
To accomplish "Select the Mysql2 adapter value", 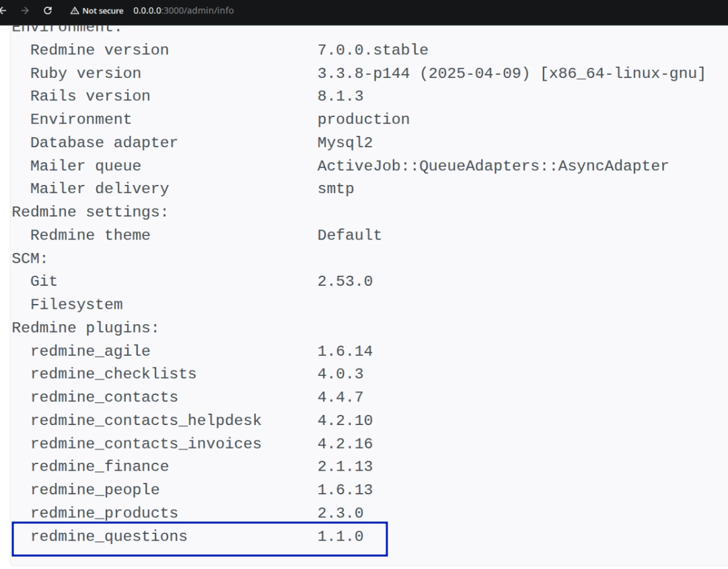I will (345, 143).
